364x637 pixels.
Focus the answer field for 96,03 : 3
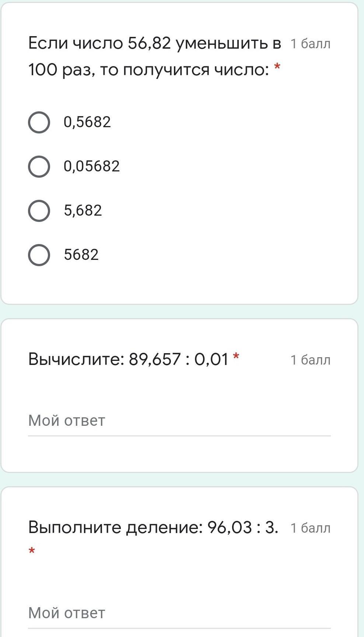(x=179, y=613)
